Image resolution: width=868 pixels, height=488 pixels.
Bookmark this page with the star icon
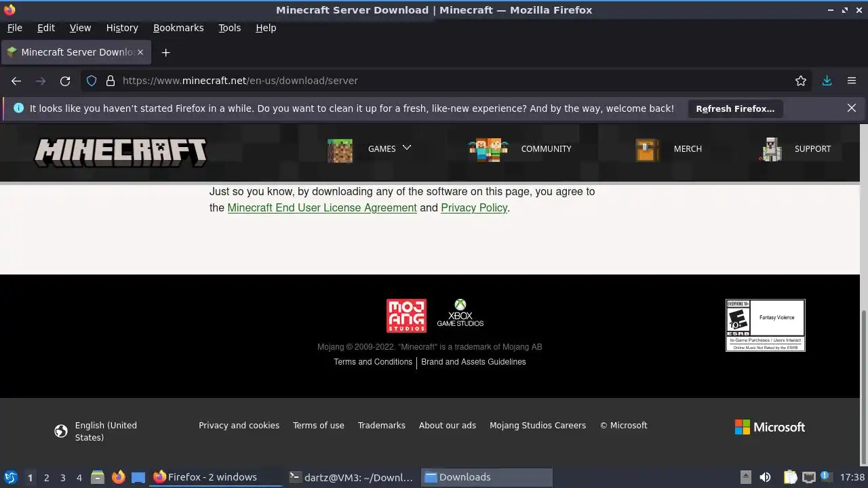pos(801,81)
